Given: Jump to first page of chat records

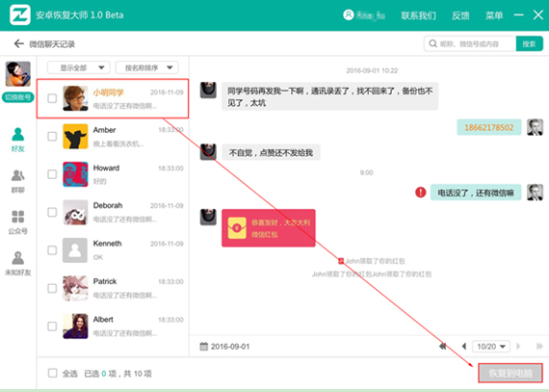Looking at the screenshot, I should [x=442, y=346].
